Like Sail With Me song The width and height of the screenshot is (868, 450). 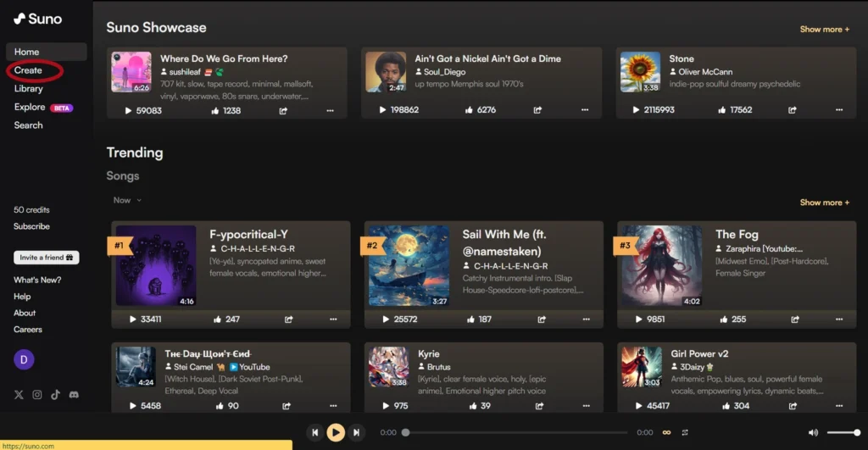(470, 319)
